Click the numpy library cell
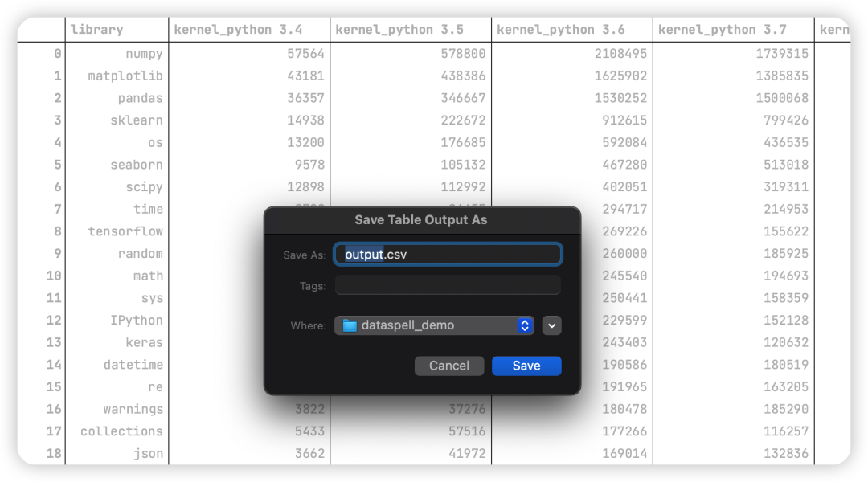This screenshot has width=868, height=482. [144, 54]
